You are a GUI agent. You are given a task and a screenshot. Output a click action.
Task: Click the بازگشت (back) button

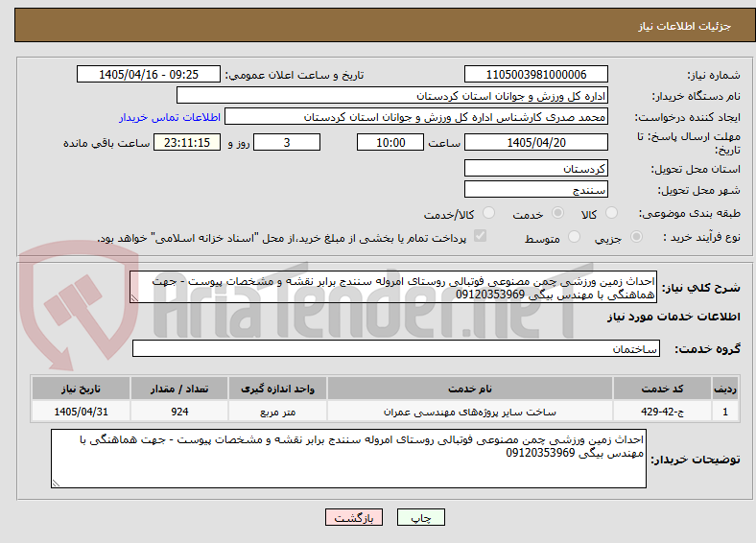(354, 517)
